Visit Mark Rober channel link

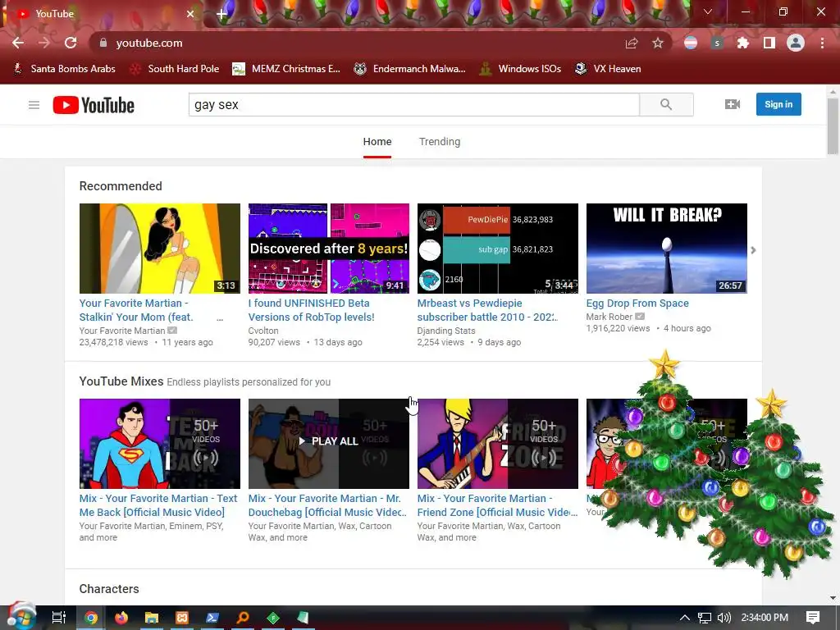609,317
